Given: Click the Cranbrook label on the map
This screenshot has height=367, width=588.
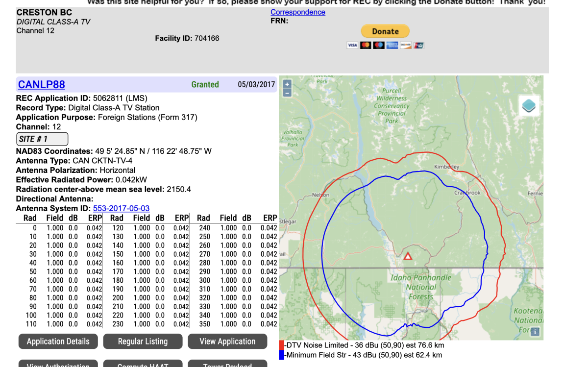Looking at the screenshot, I should point(467,193).
